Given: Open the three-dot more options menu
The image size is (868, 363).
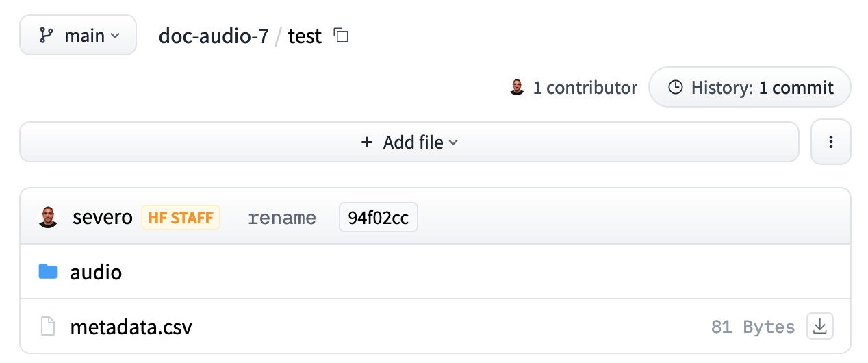Looking at the screenshot, I should [x=830, y=142].
